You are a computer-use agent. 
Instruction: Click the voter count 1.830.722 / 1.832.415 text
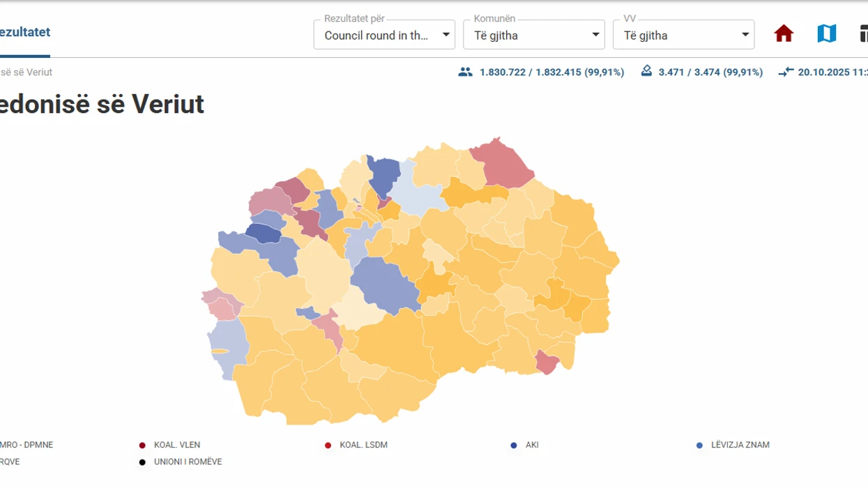click(x=551, y=72)
